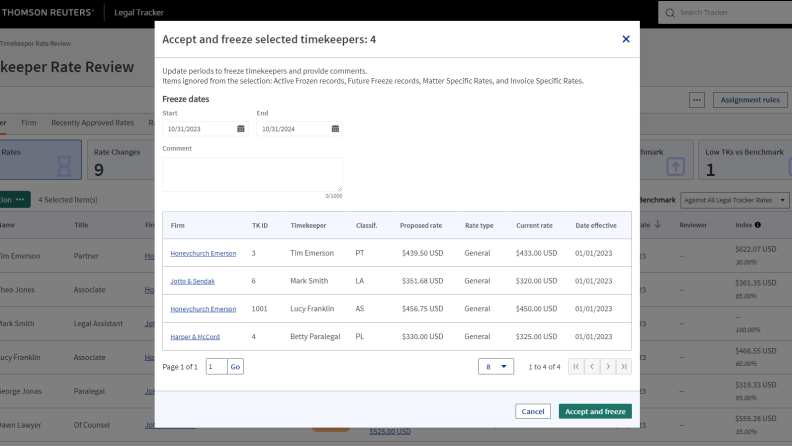Open the Against All Legal Tracker Rates dropdown
The height and width of the screenshot is (446, 792).
(x=734, y=200)
